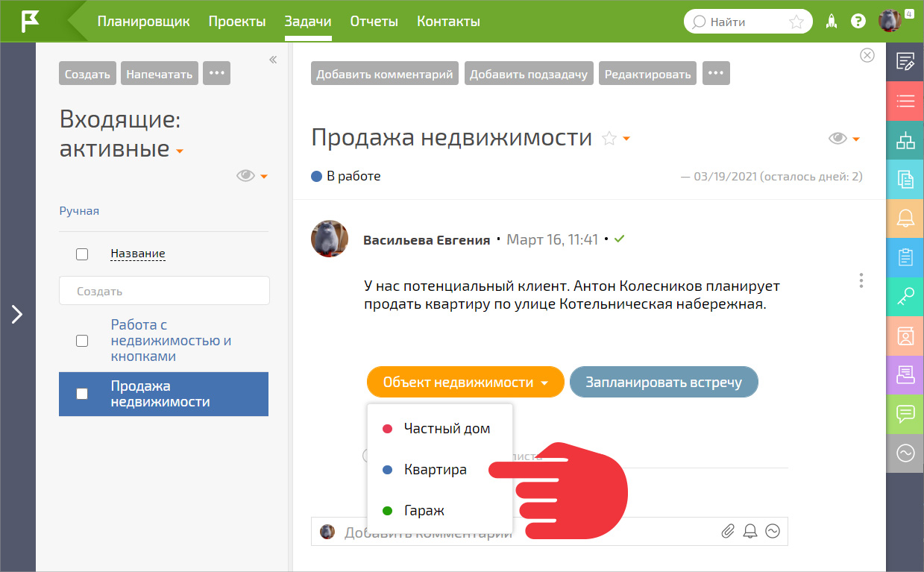Open the dropdown arrow beside the task title star
This screenshot has width=924, height=572.
click(626, 139)
